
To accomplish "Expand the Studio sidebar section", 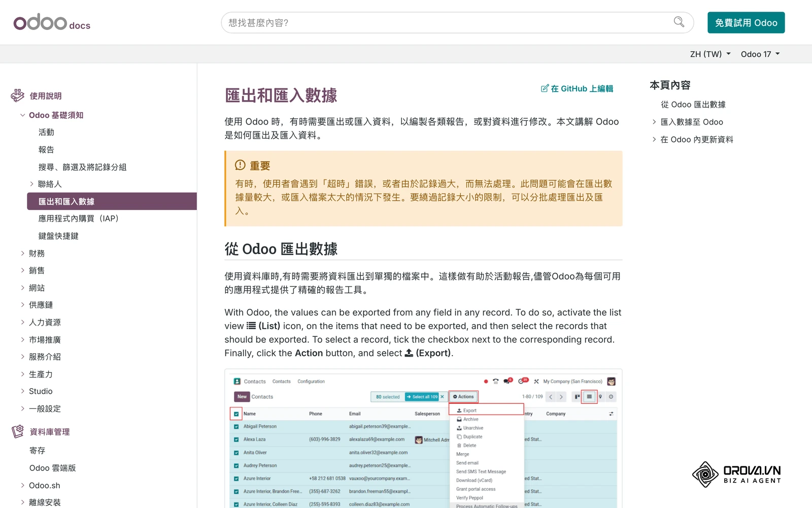I will (x=22, y=391).
